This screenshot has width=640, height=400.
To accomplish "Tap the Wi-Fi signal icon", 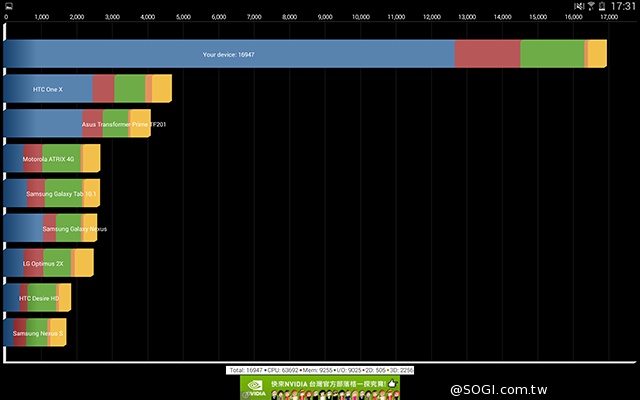I will (x=591, y=6).
